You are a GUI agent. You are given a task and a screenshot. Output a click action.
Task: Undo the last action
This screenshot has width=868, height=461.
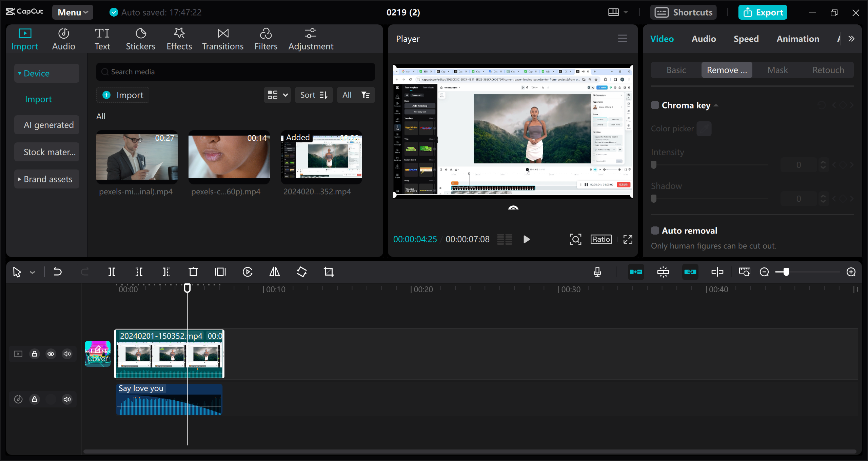tap(57, 272)
